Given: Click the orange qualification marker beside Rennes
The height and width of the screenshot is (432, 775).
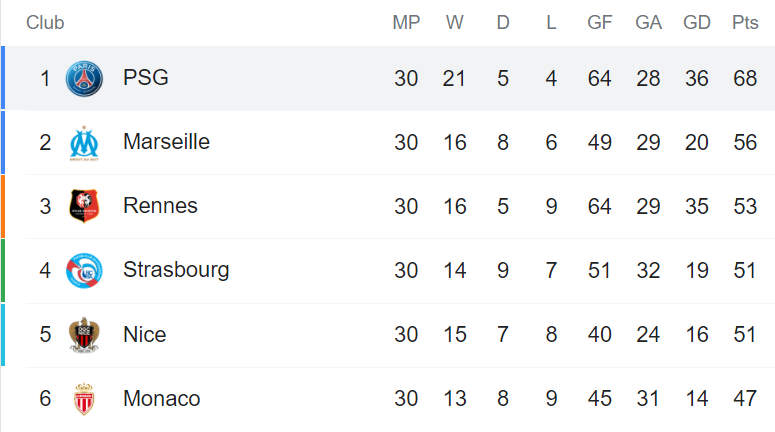Looking at the screenshot, I should click(x=3, y=206).
